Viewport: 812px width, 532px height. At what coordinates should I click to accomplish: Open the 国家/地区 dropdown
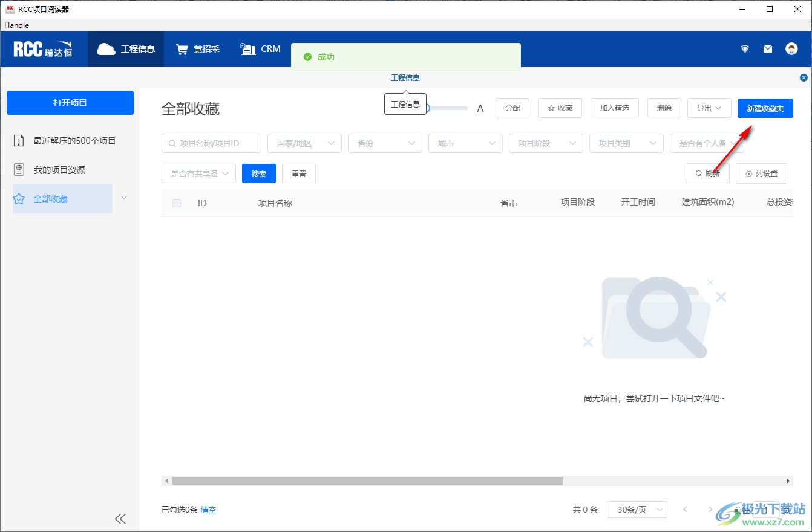[304, 143]
